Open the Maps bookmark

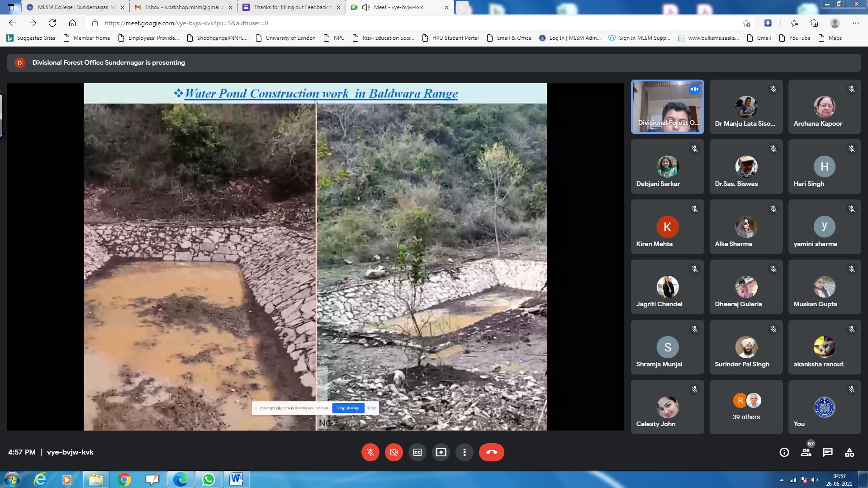tap(830, 38)
